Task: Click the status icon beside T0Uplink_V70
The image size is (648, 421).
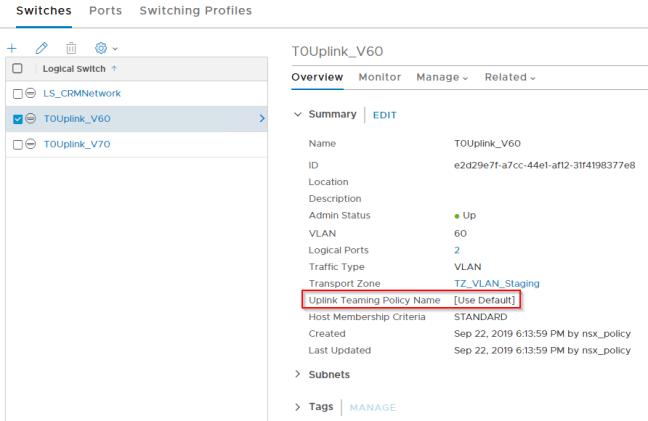Action: point(32,144)
